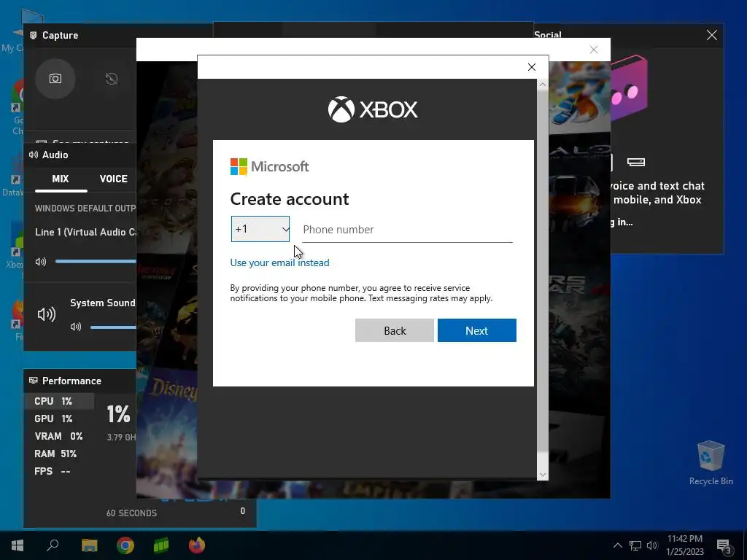The image size is (747, 560).
Task: Open the green Xbox app on taskbar
Action: (161, 545)
